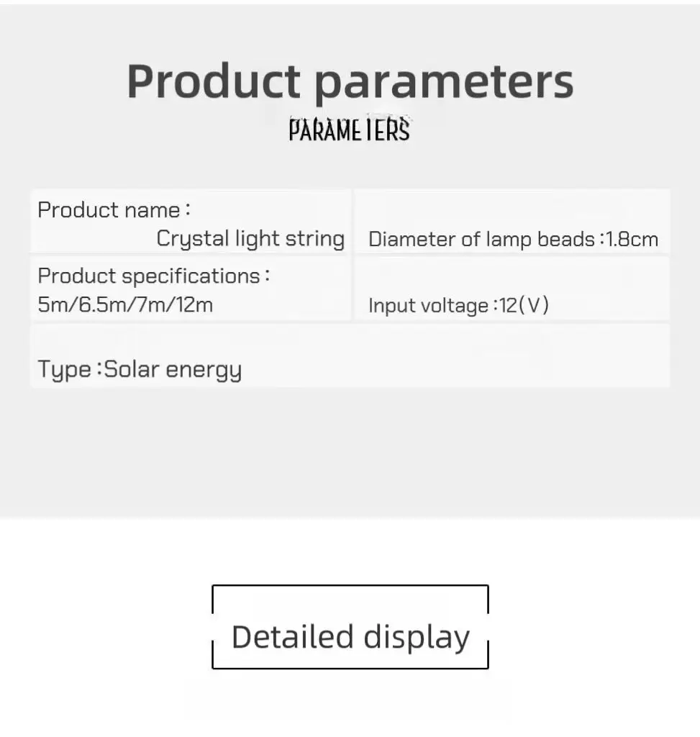This screenshot has height=737, width=700.
Task: Click the Solar energy value
Action: coord(173,369)
